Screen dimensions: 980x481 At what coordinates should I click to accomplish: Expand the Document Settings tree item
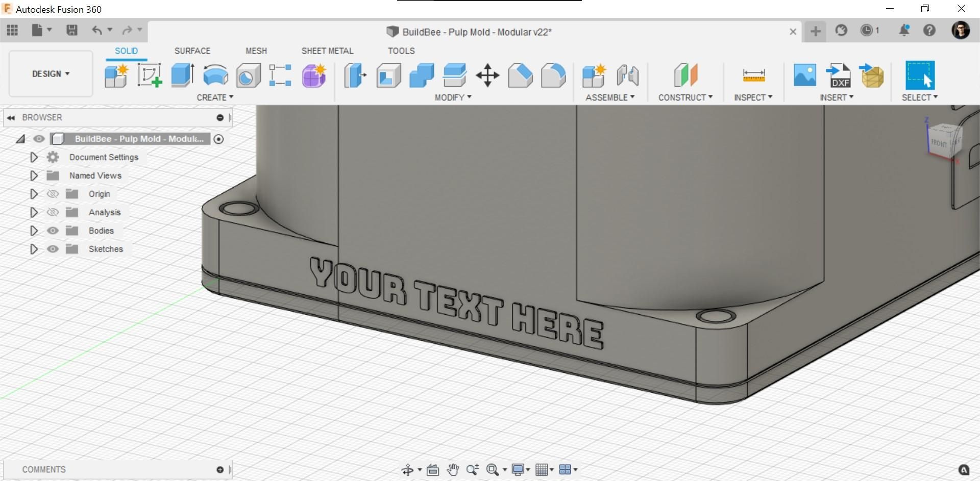click(34, 157)
